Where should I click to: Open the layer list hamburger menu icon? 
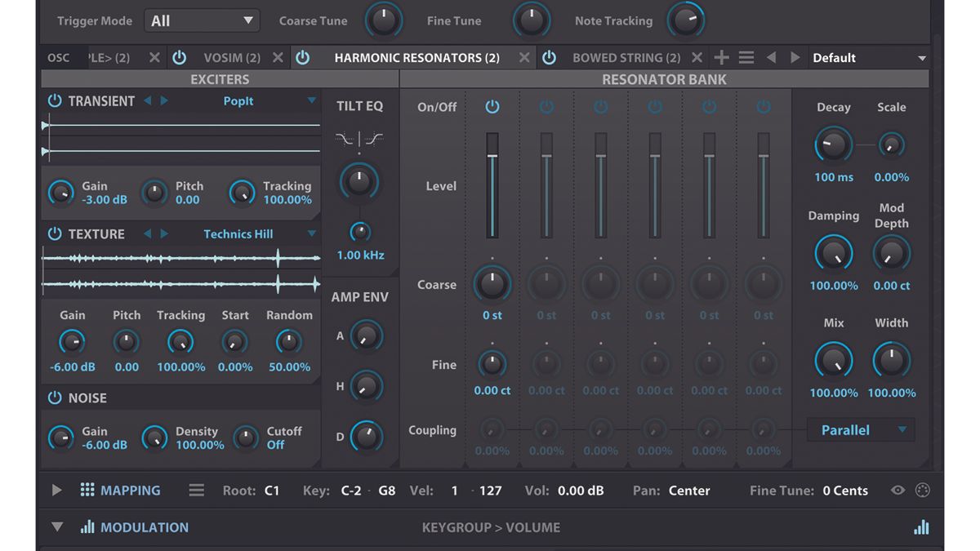tap(746, 57)
